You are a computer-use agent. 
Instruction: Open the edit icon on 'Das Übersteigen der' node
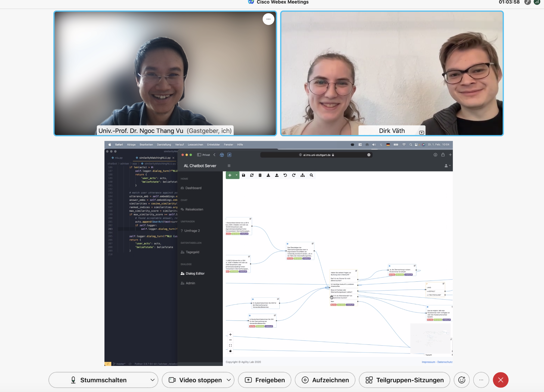click(x=313, y=243)
